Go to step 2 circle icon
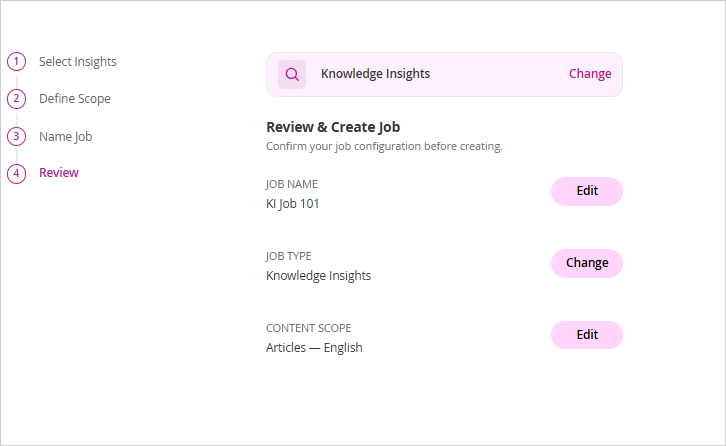The height and width of the screenshot is (446, 726). [16, 99]
